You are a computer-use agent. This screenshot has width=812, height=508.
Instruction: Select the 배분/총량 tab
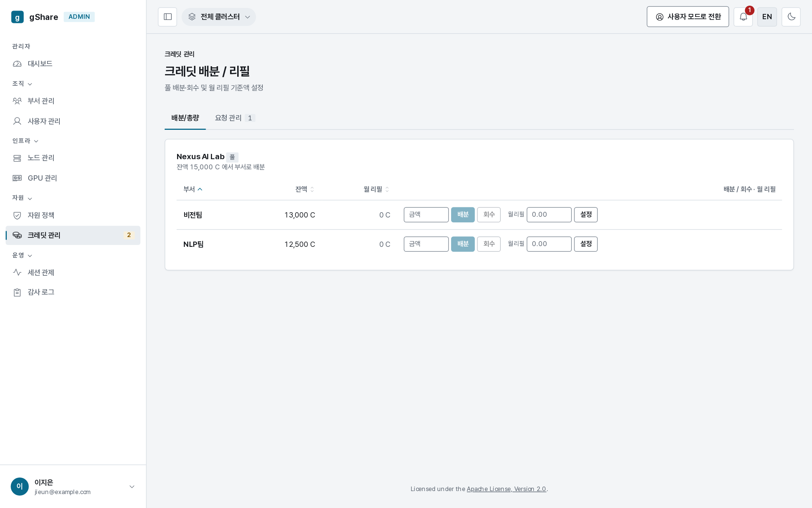click(185, 118)
